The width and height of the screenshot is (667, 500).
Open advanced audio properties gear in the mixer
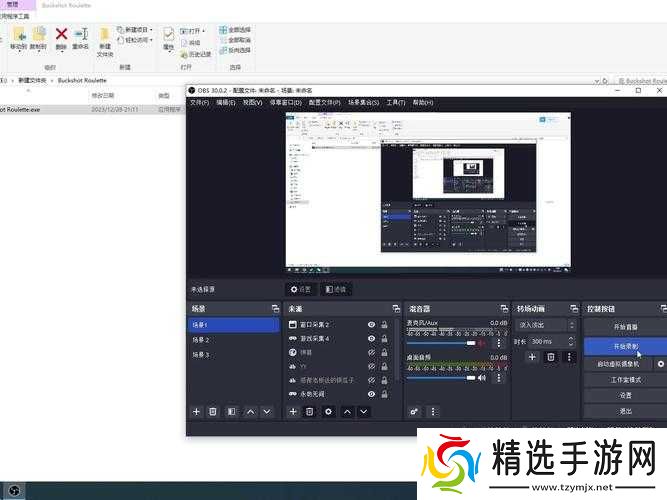click(x=414, y=411)
